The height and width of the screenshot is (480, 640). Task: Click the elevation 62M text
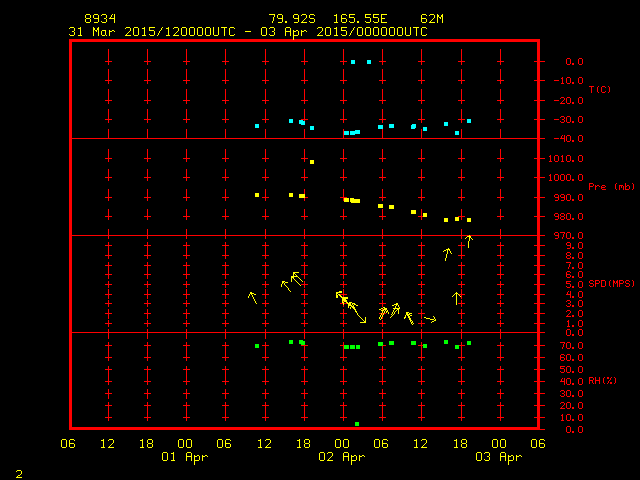tap(432, 19)
